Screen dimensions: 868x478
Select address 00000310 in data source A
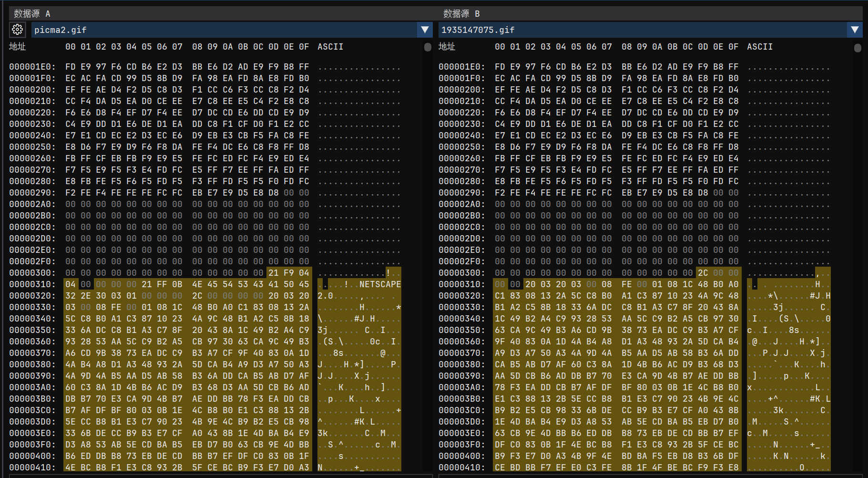(x=32, y=284)
